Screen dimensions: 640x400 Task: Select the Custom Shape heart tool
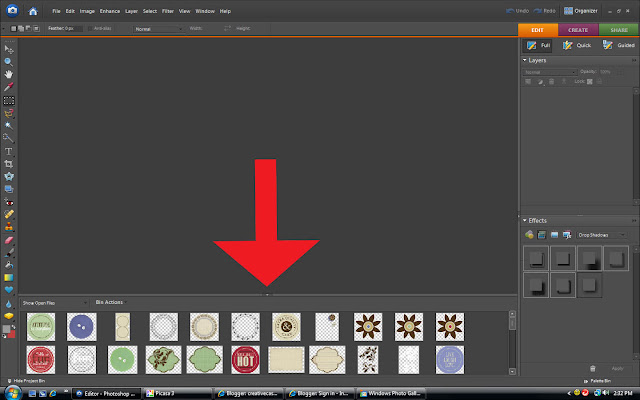[9, 290]
